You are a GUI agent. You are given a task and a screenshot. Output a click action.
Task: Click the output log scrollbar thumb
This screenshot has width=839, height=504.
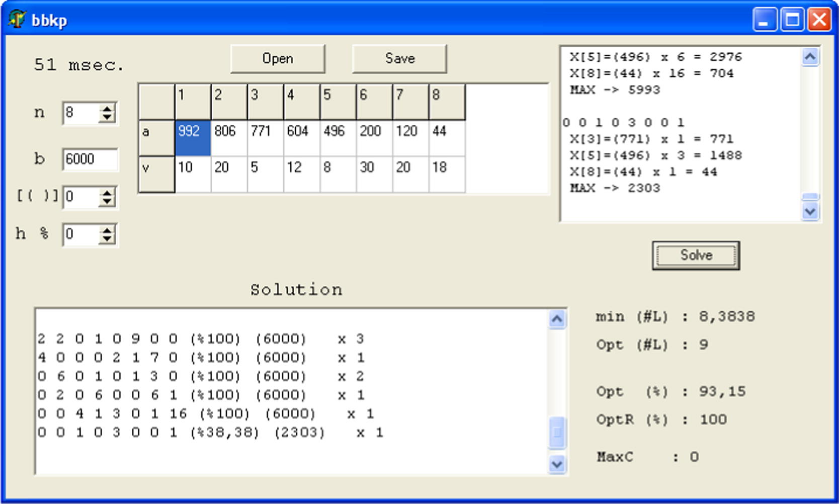[810, 197]
